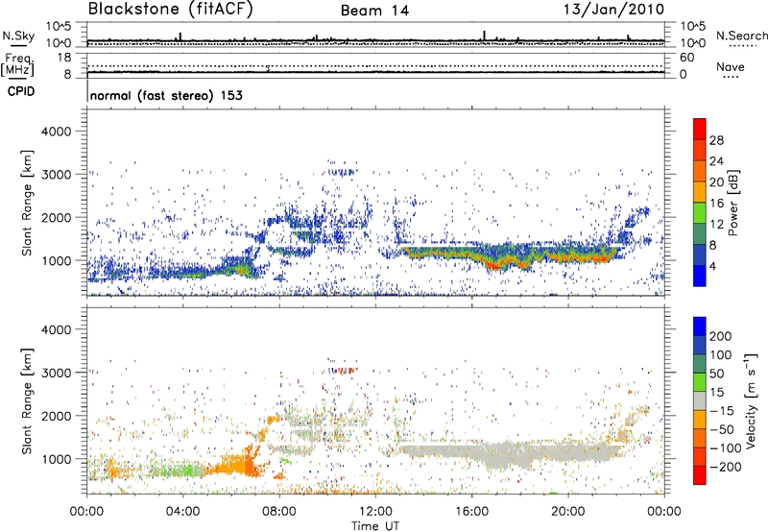Click the '08:00' time tick label

point(278,512)
